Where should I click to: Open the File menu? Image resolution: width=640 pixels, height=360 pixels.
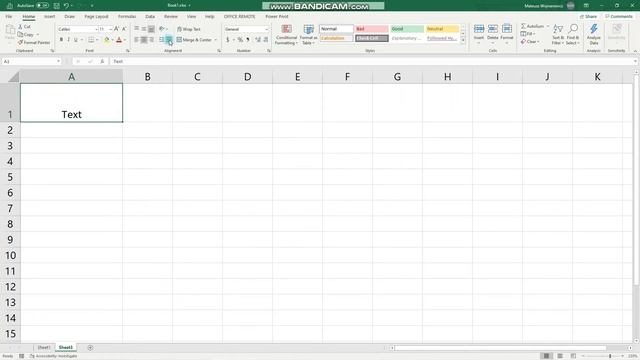(9, 16)
